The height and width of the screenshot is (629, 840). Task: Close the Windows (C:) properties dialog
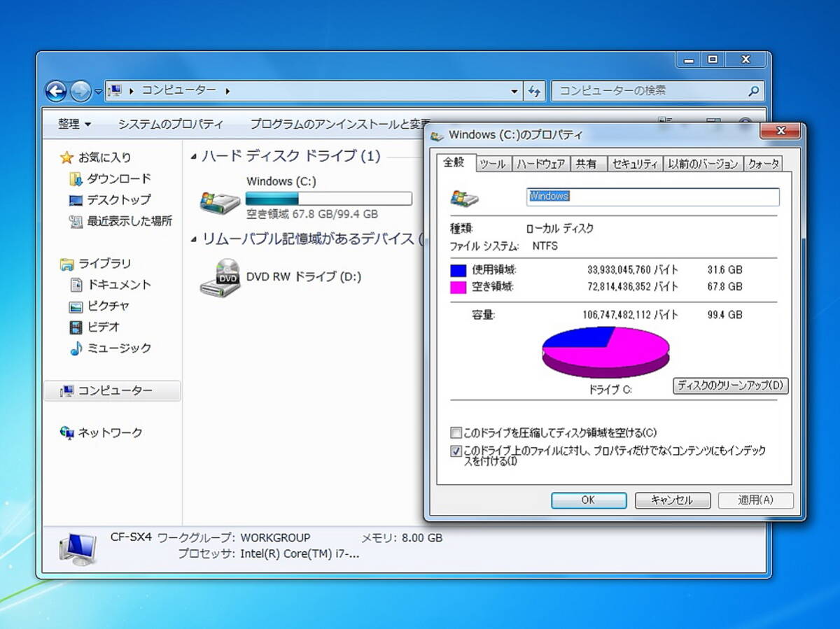tap(781, 131)
